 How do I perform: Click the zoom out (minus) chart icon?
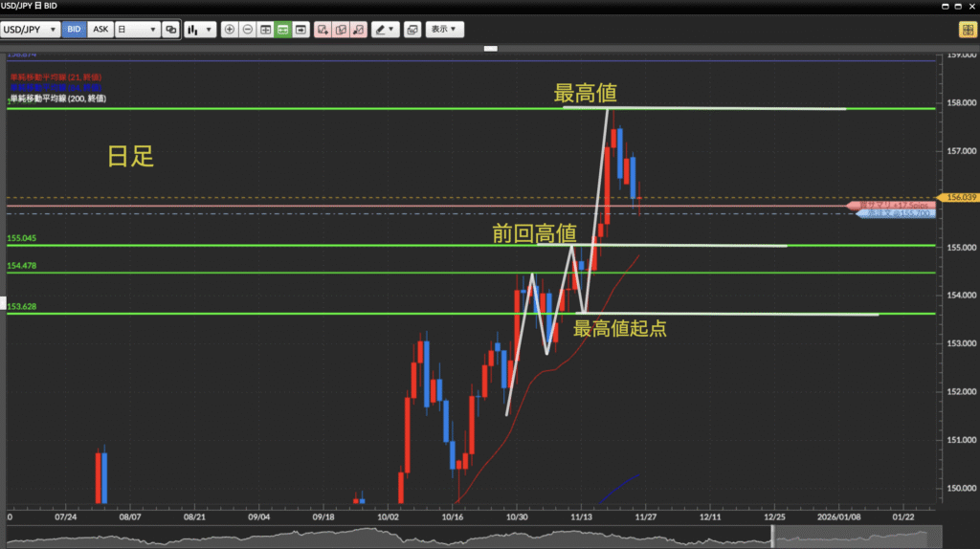247,30
